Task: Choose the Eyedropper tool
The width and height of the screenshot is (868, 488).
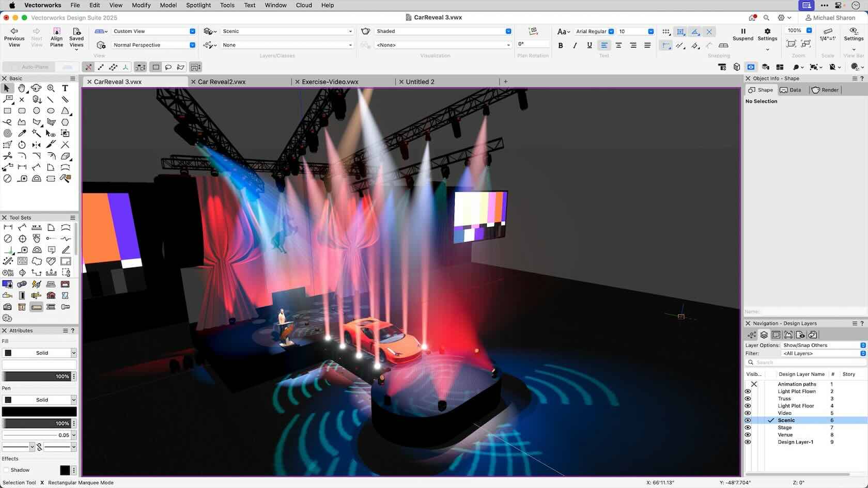Action: click(x=22, y=133)
